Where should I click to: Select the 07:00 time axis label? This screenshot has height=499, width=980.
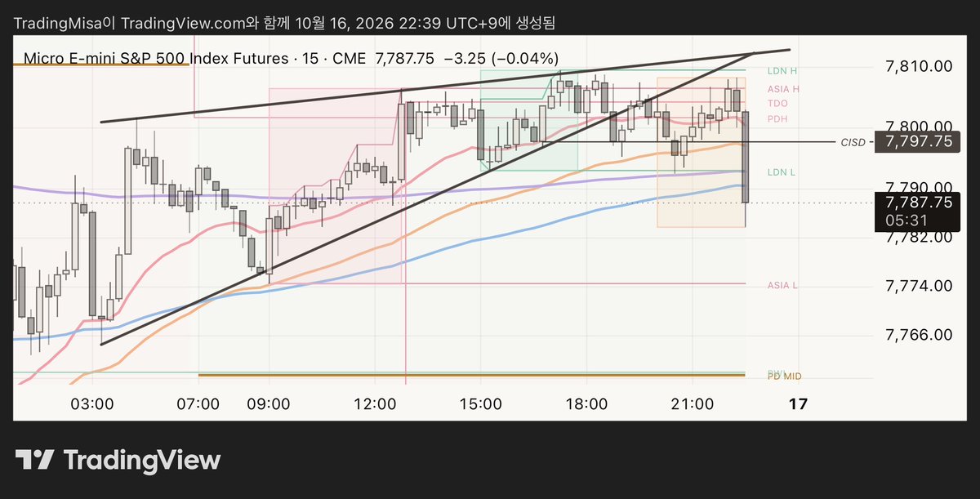pyautogui.click(x=198, y=403)
